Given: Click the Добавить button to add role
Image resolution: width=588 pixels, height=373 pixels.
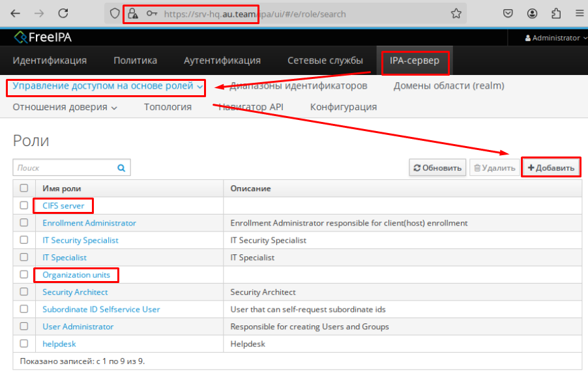Looking at the screenshot, I should [551, 168].
